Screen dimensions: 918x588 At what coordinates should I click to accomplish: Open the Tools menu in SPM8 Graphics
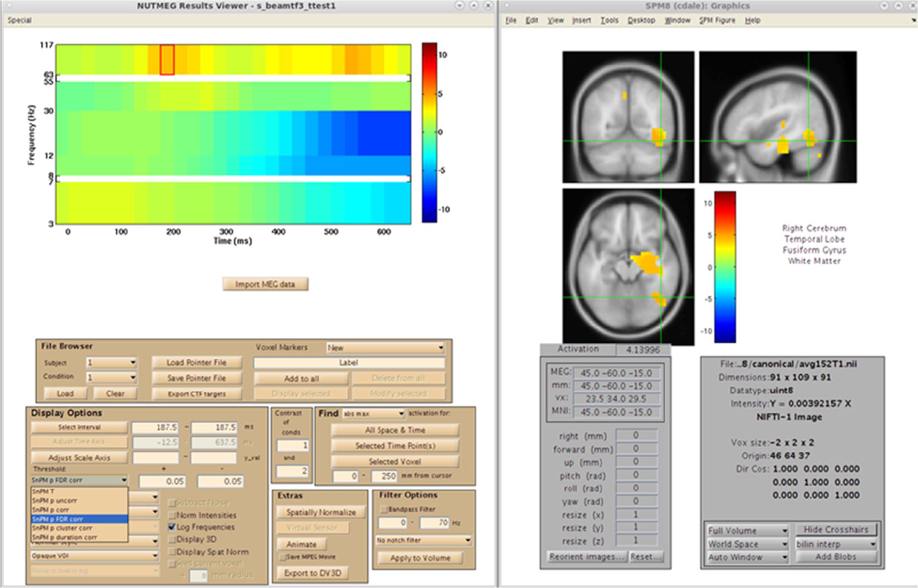(609, 21)
